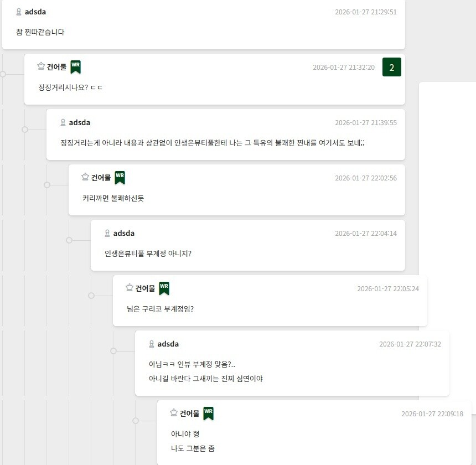Collapse thread node beside the 21:39:55 reply
This screenshot has height=465, width=476.
pos(25,130)
